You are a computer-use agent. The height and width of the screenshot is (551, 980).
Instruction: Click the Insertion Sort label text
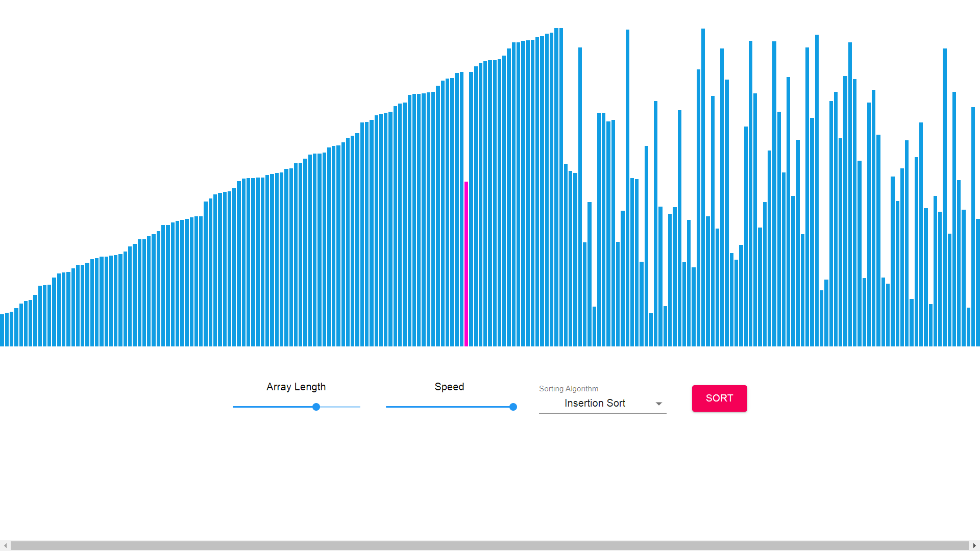595,403
